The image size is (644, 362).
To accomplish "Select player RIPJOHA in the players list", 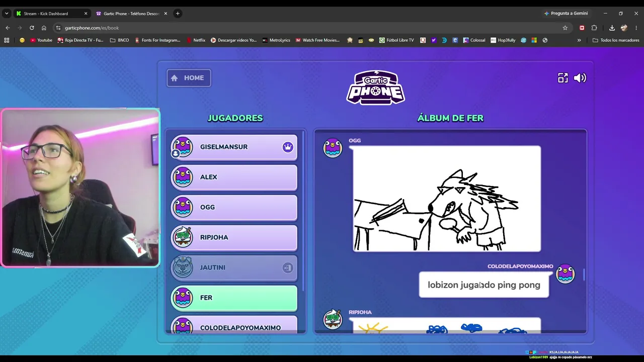I will point(234,237).
